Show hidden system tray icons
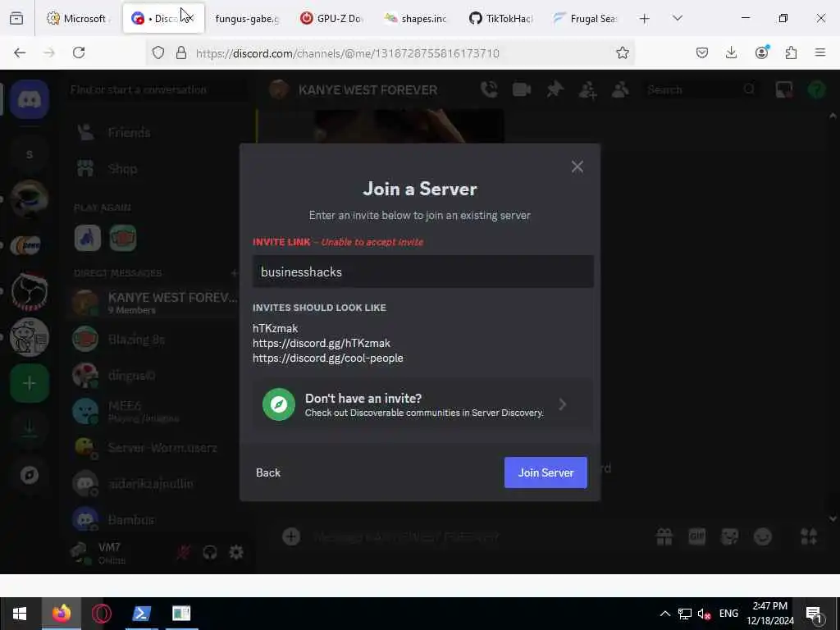 coord(664,614)
